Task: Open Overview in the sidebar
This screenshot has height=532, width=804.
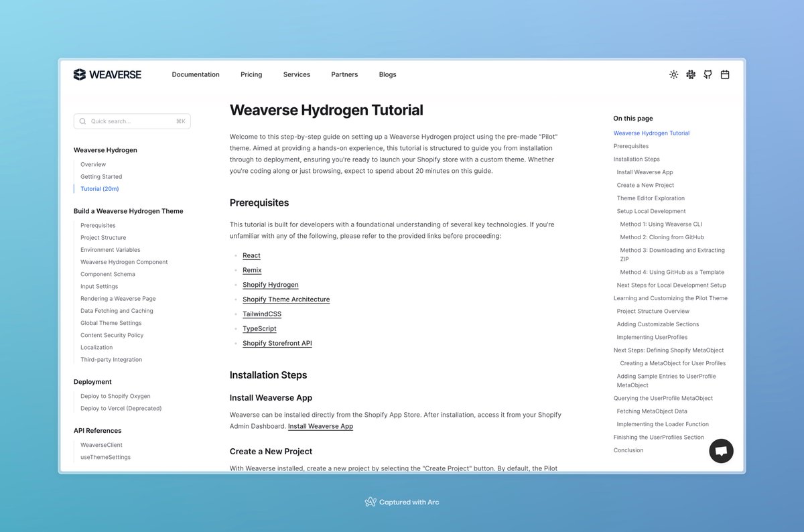Action: (93, 164)
